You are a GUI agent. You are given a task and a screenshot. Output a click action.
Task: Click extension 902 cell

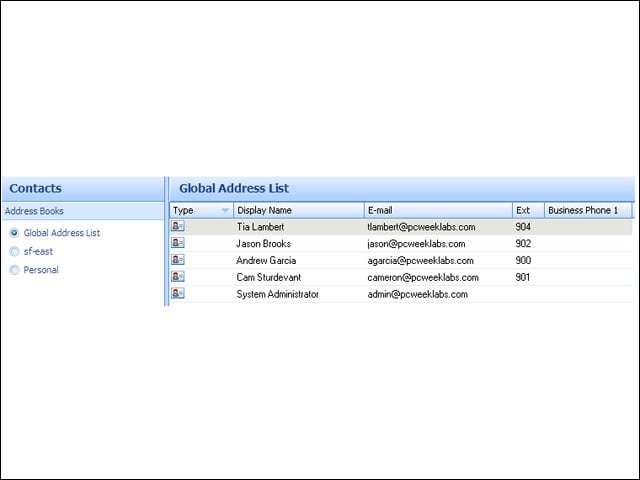coord(523,244)
